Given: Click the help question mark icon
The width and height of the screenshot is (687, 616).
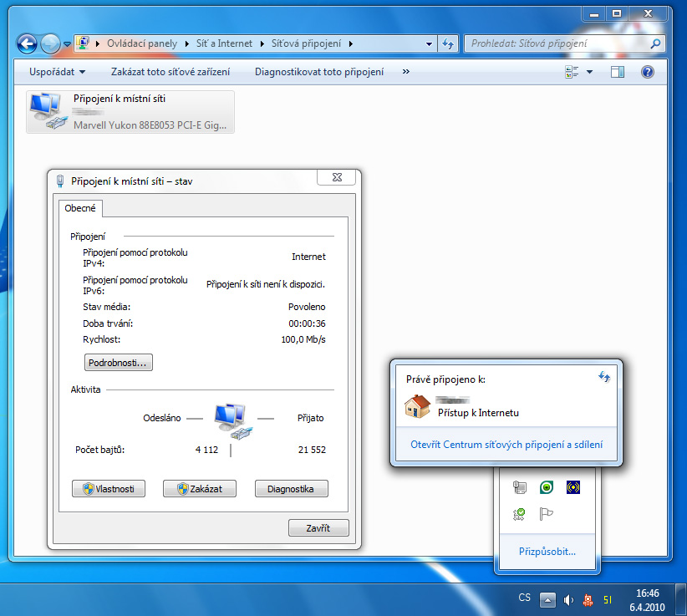Looking at the screenshot, I should pos(647,73).
